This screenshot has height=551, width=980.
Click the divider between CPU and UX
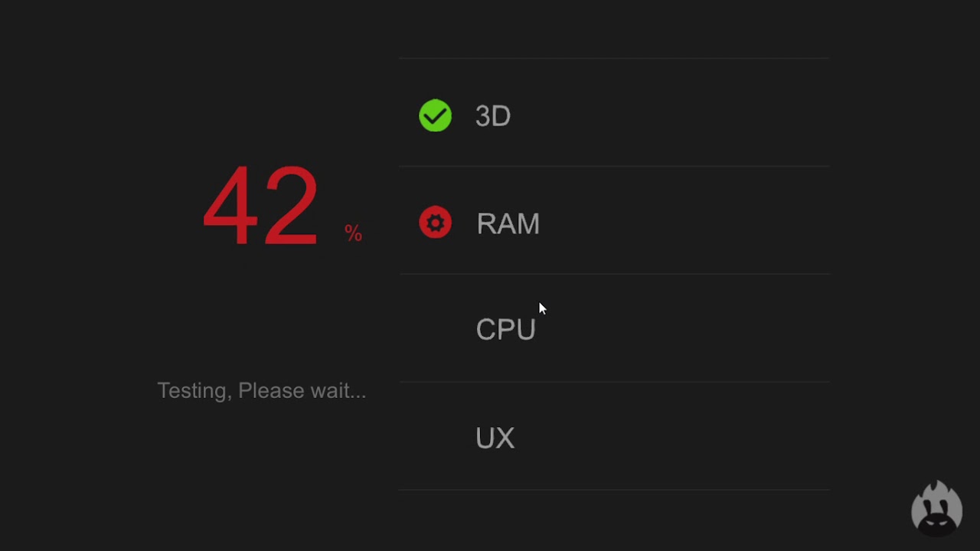point(614,382)
